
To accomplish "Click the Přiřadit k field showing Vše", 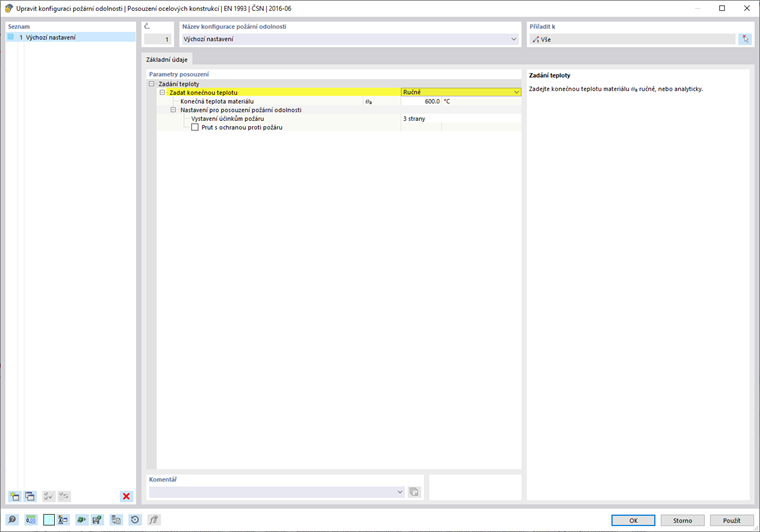I will [x=633, y=39].
